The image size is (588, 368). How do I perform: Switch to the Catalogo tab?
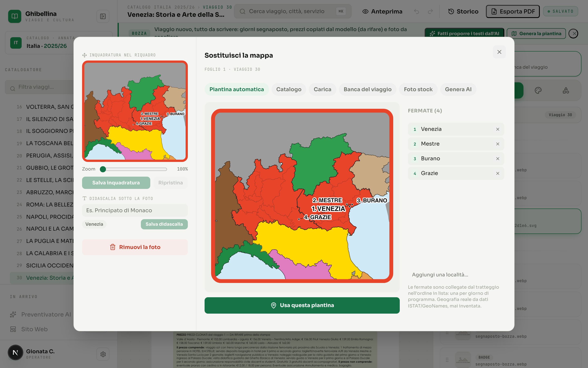point(289,89)
